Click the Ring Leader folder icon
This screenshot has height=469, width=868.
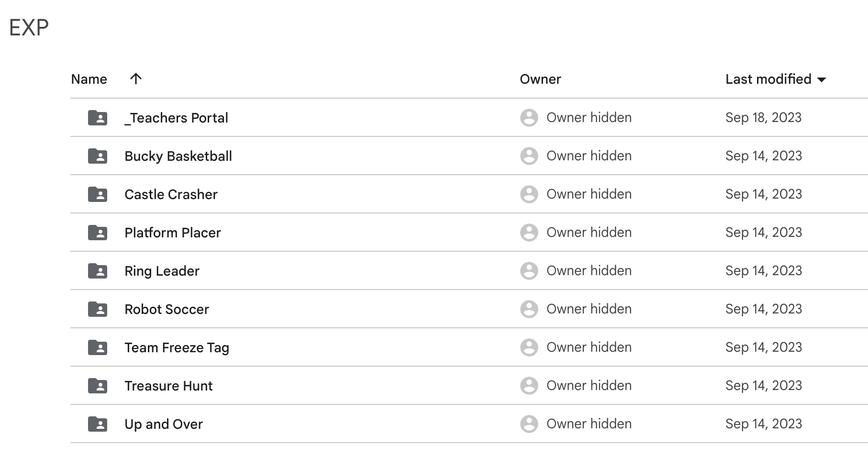pyautogui.click(x=97, y=271)
